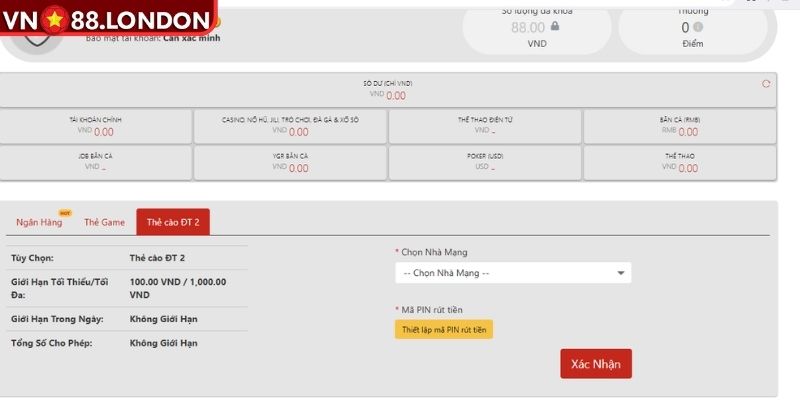Select the Thẻ cào ĐT 2 tab
800x400 pixels.
(x=173, y=222)
